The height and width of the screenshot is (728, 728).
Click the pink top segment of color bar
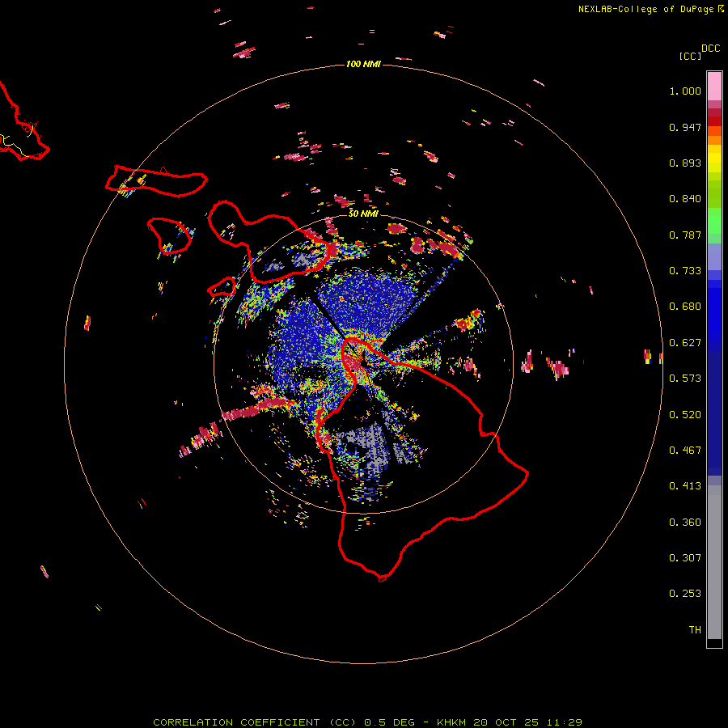(714, 86)
